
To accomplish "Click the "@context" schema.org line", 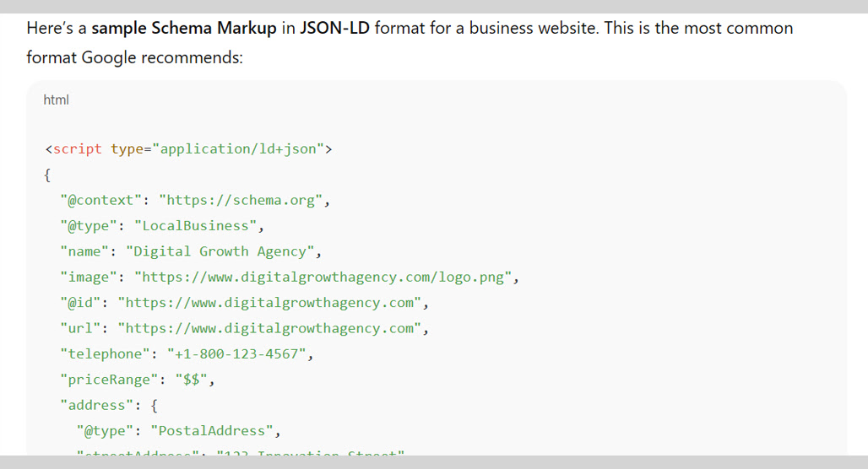I will tap(195, 200).
